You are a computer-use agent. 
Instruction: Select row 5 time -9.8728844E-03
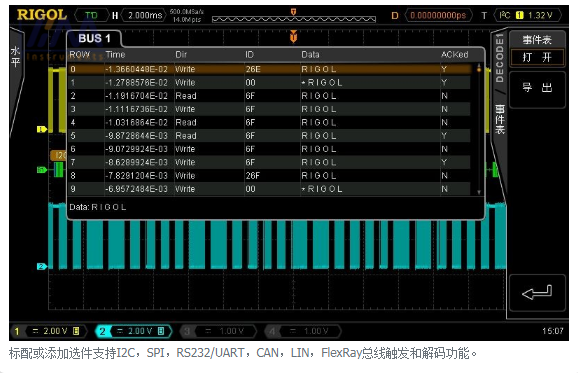(x=136, y=136)
